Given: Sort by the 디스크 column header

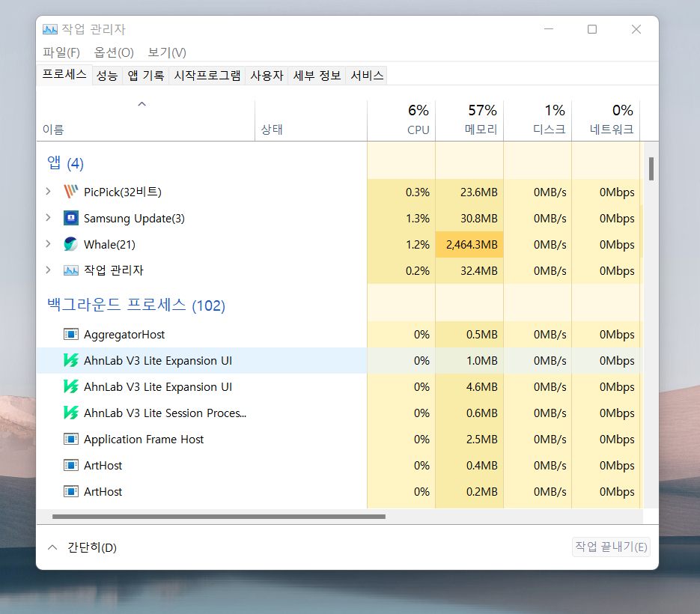Looking at the screenshot, I should click(538, 120).
